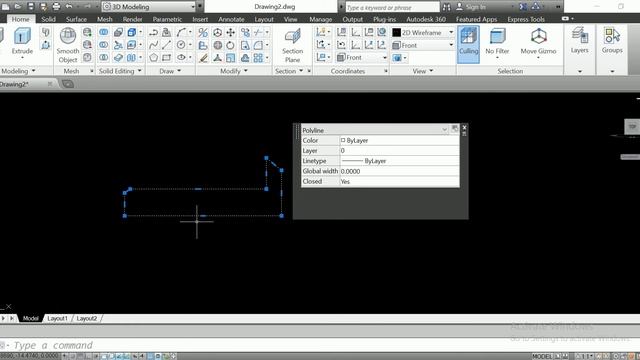
Task: Click the MODEL status bar button
Action: point(542,356)
